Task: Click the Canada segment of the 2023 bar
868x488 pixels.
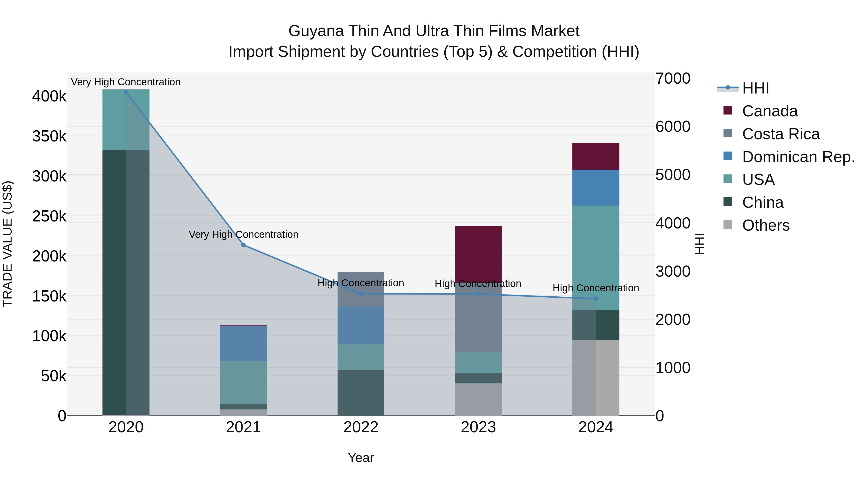Action: coord(478,254)
